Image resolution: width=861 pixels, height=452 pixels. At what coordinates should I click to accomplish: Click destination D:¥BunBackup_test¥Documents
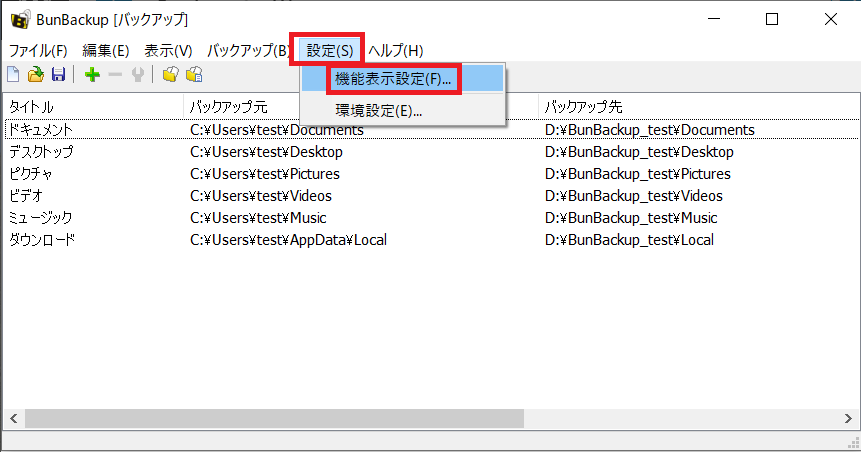(650, 130)
